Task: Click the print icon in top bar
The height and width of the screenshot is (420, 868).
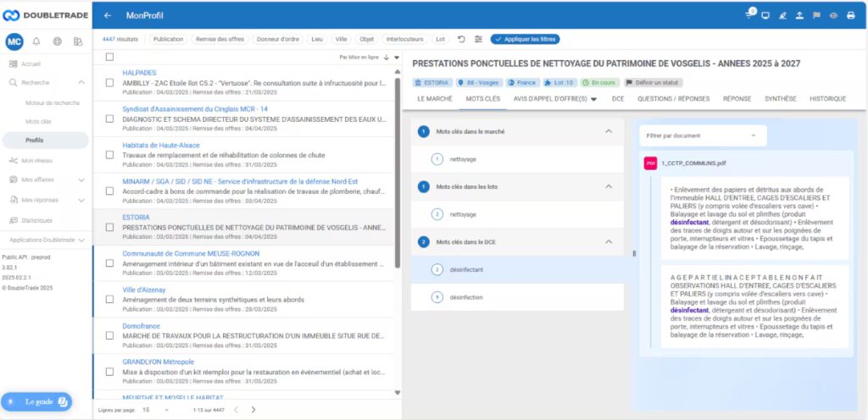Action: pyautogui.click(x=850, y=15)
